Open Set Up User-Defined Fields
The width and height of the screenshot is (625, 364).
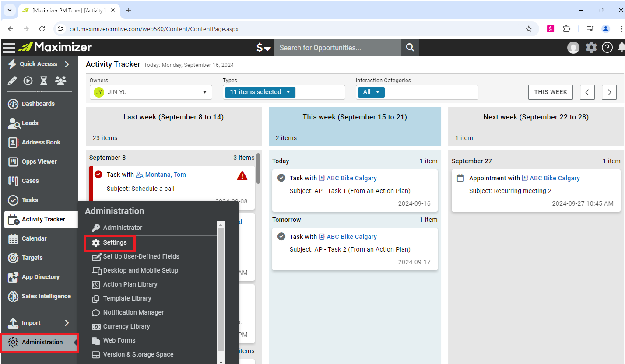point(135,256)
